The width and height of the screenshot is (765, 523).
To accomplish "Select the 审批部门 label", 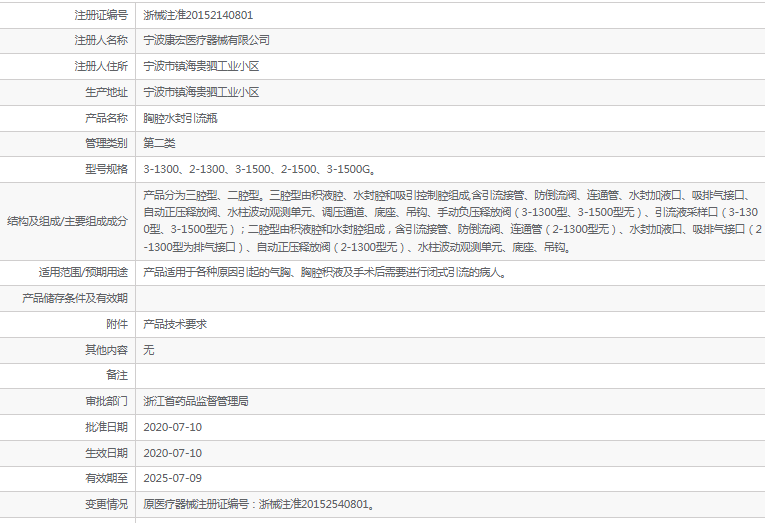I will click(x=106, y=401).
